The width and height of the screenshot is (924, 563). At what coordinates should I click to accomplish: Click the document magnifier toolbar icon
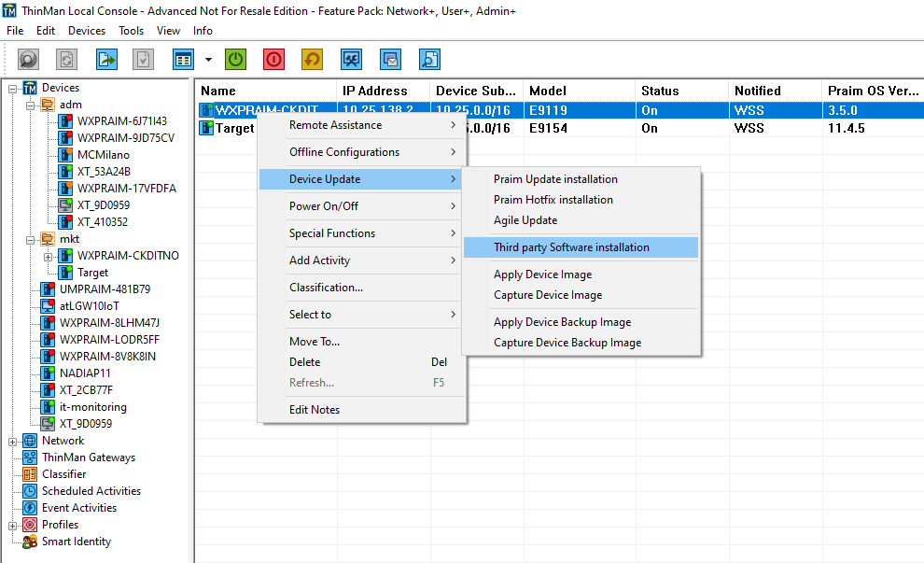tap(429, 59)
